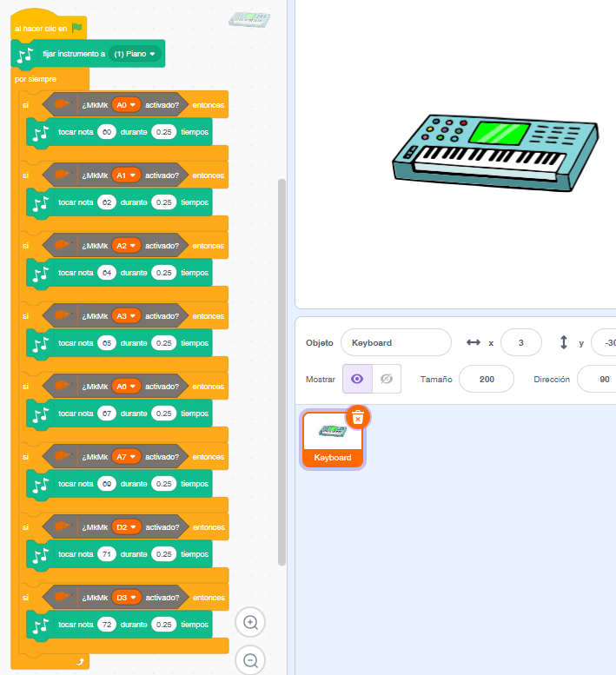Edit the note value 62 field
The height and width of the screenshot is (675, 616).
(107, 202)
